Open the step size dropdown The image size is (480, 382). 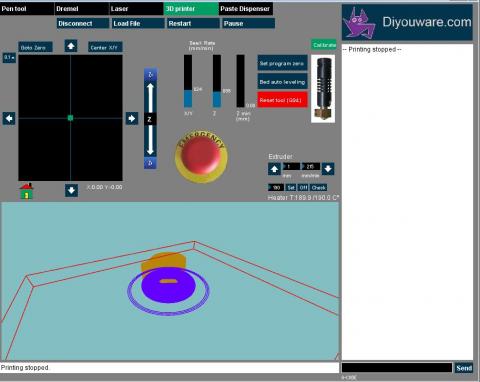point(9,58)
